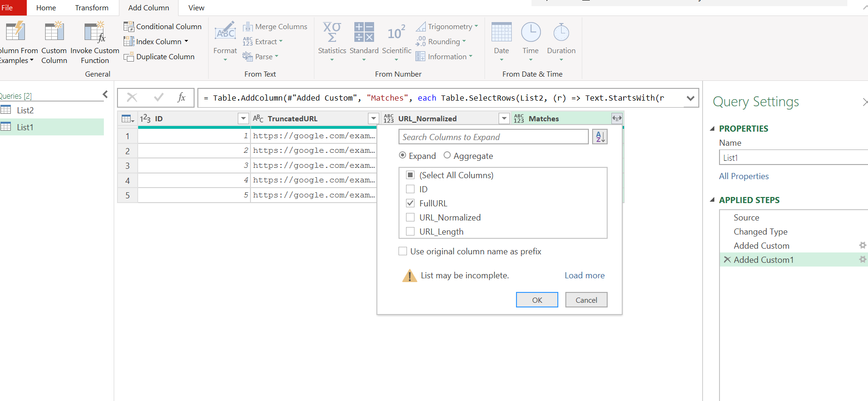Confirm formula with the checkmark
868x401 pixels.
[159, 97]
